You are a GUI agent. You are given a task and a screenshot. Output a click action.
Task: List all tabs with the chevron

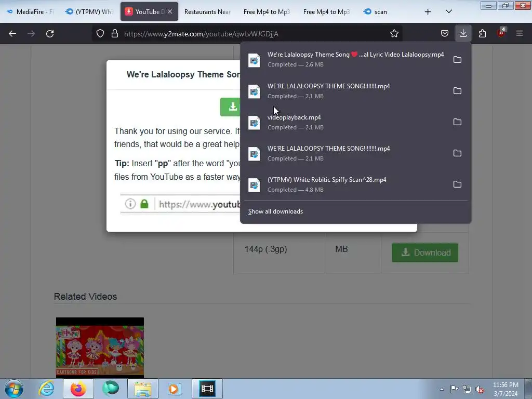pyautogui.click(x=448, y=12)
